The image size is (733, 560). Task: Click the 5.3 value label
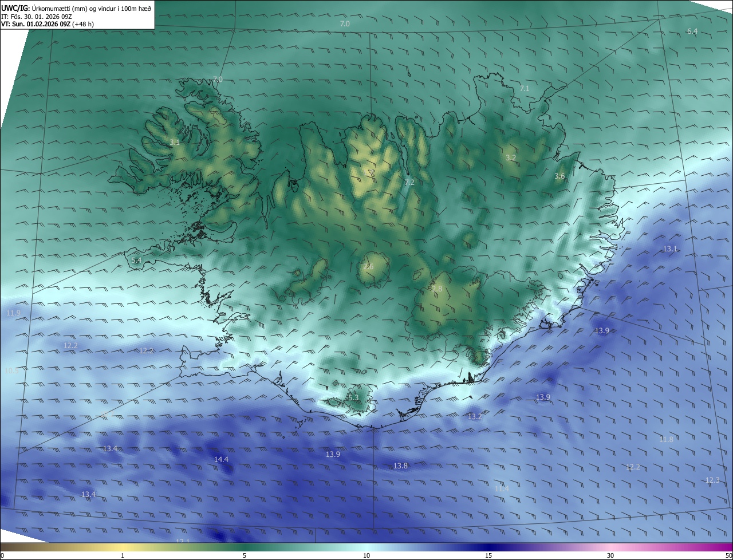pos(353,398)
